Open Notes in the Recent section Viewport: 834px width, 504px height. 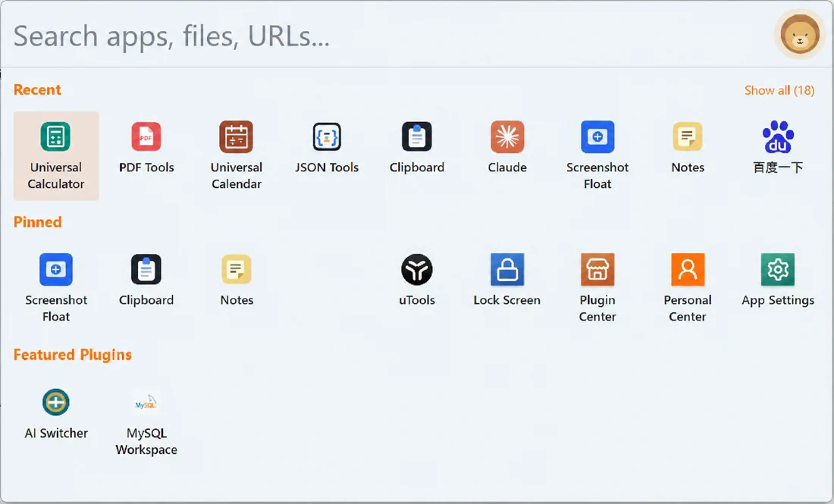(x=688, y=148)
